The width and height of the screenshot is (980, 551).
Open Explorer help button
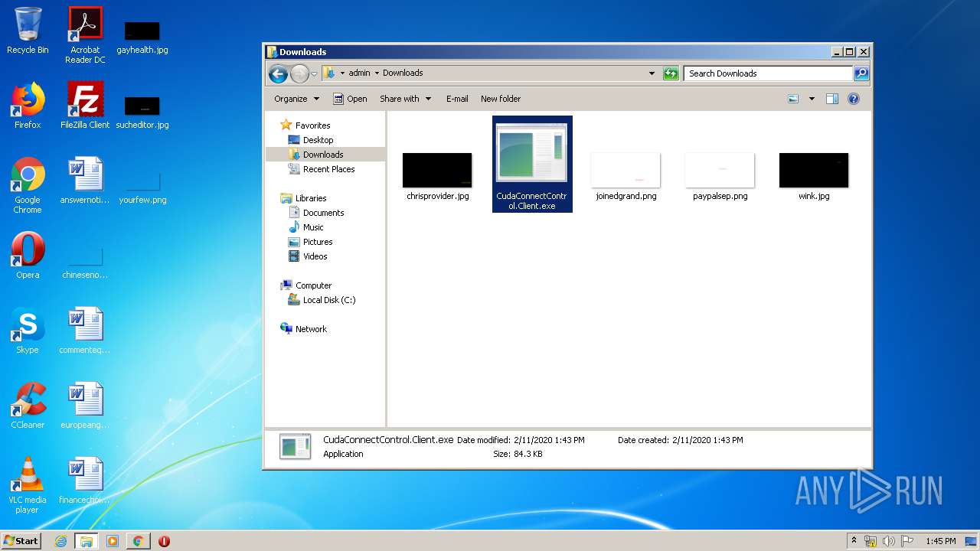(854, 99)
